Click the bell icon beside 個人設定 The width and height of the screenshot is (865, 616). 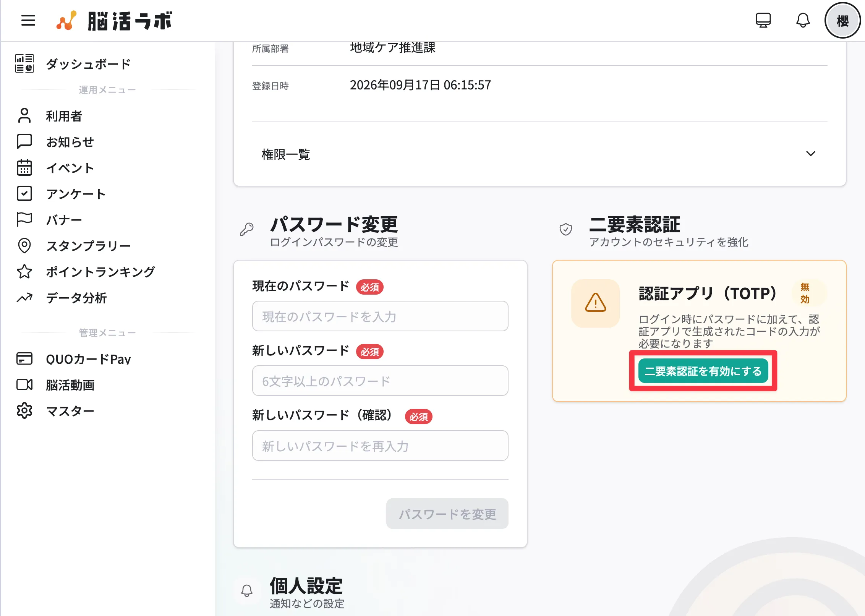pos(247,591)
